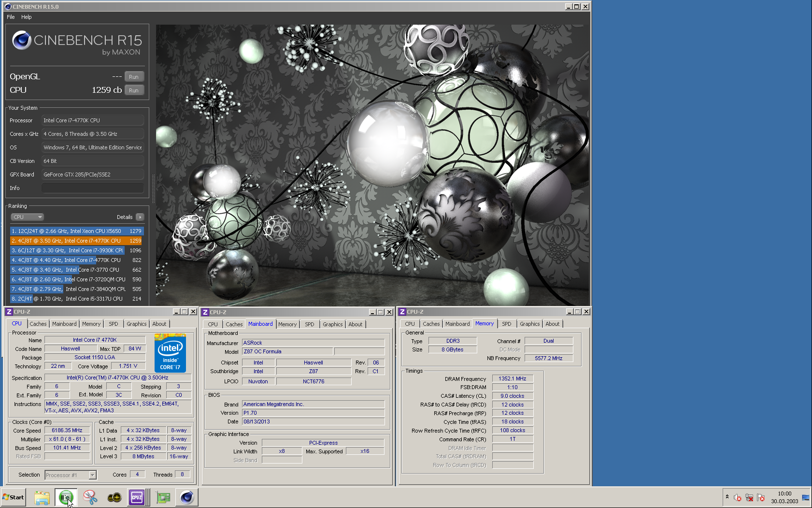Open the Windows Start menu
The image size is (812, 508).
point(14,497)
